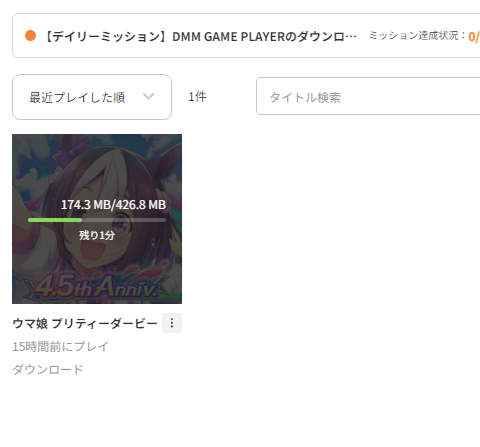Click the green filled part of download bar
The image size is (480, 447).
pyautogui.click(x=55, y=220)
